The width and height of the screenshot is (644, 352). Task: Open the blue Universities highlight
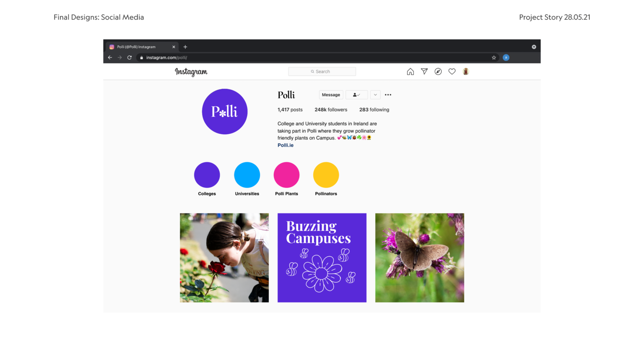tap(247, 175)
